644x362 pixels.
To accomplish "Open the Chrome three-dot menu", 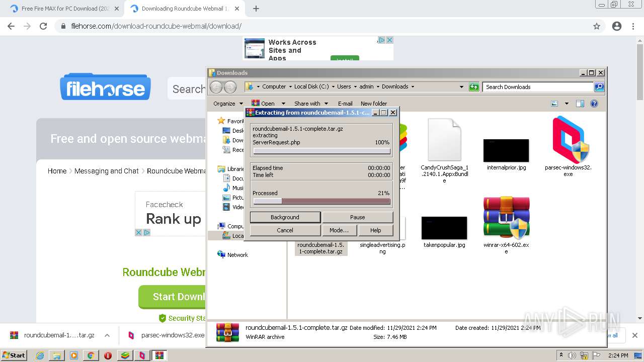I will point(633,26).
